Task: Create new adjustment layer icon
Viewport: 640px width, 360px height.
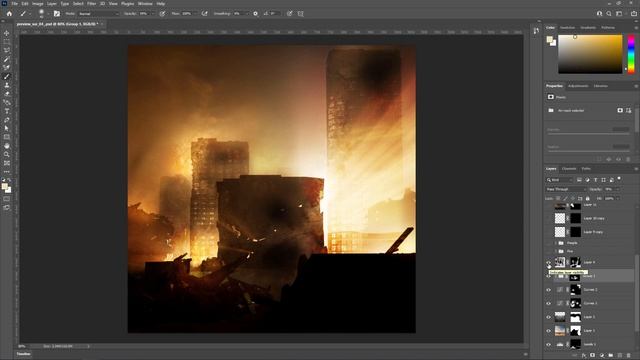Action: pyautogui.click(x=602, y=356)
